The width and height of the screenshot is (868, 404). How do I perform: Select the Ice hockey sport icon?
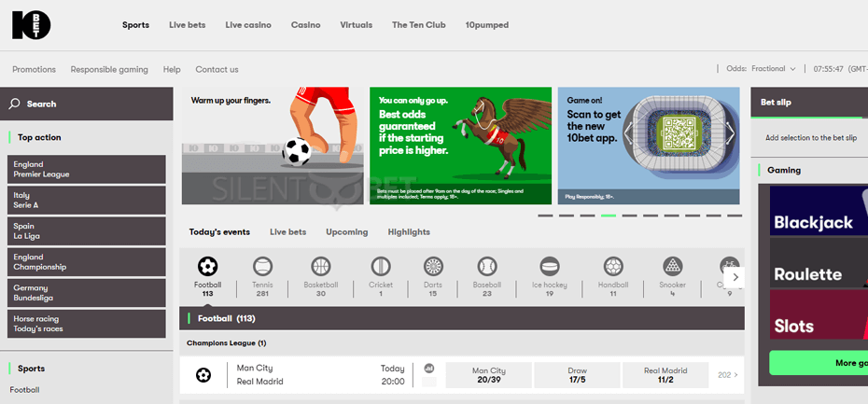[x=550, y=267]
